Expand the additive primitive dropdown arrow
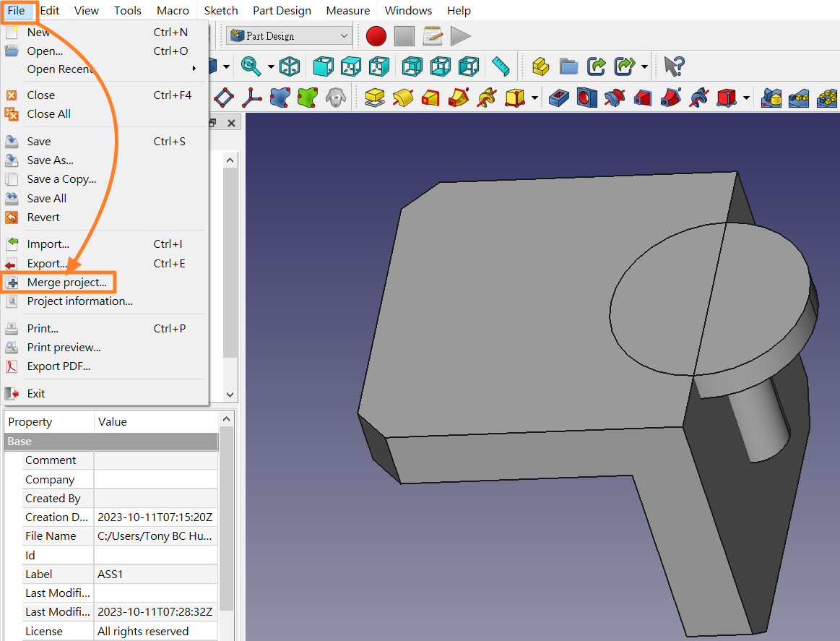This screenshot has height=641, width=840. [x=534, y=98]
